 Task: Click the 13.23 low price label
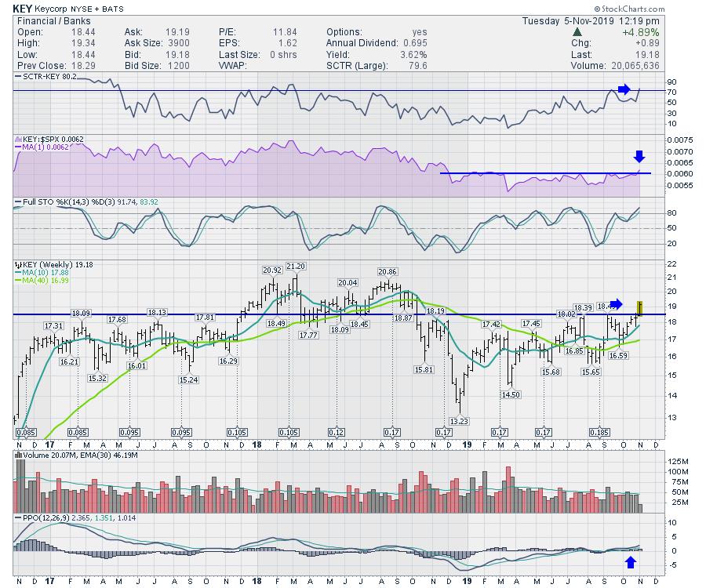[459, 422]
